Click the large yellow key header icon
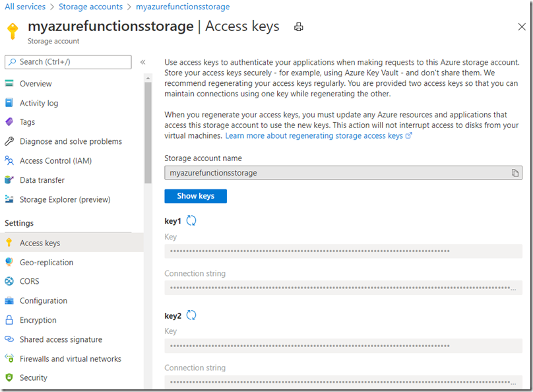The width and height of the screenshot is (533, 392). 13,32
